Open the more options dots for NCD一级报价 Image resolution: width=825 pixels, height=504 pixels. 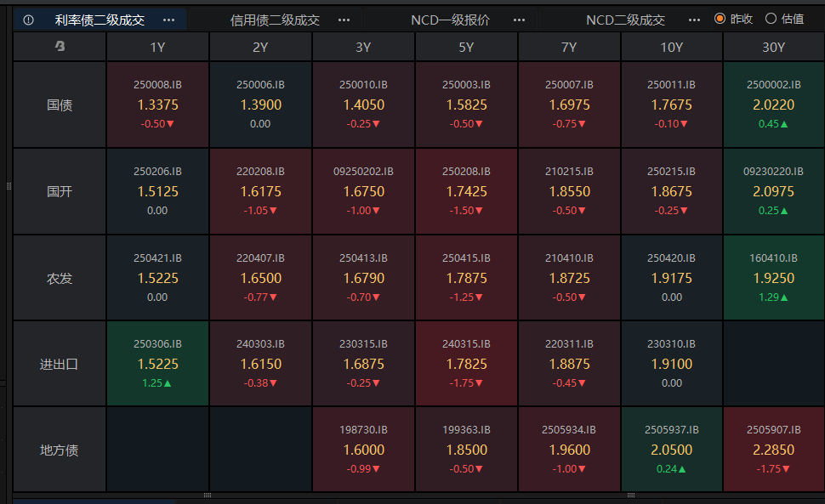(519, 20)
